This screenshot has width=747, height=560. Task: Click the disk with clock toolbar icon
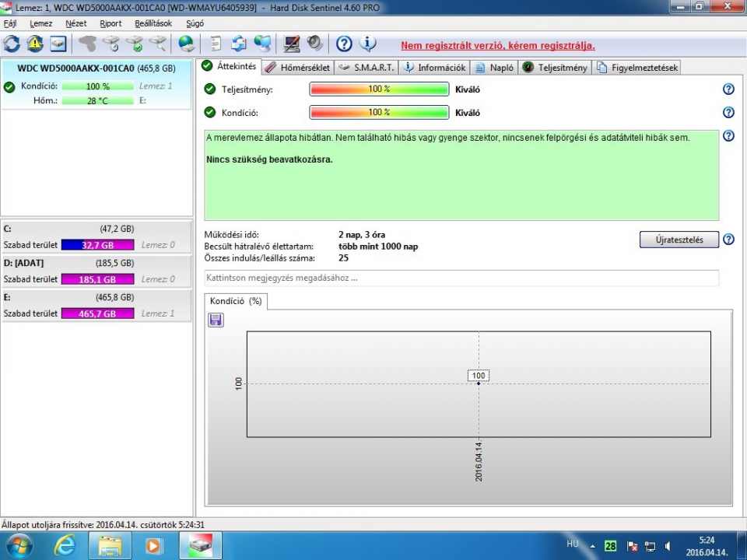coord(110,44)
